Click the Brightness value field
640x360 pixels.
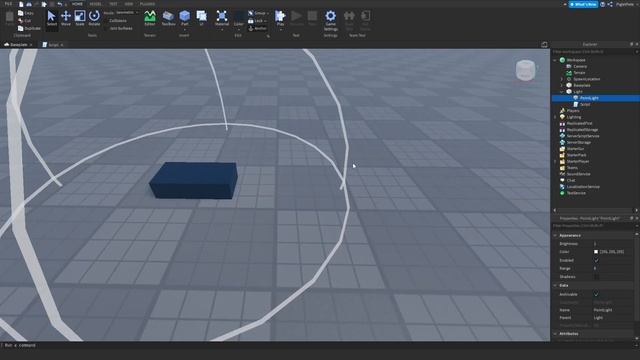point(613,244)
